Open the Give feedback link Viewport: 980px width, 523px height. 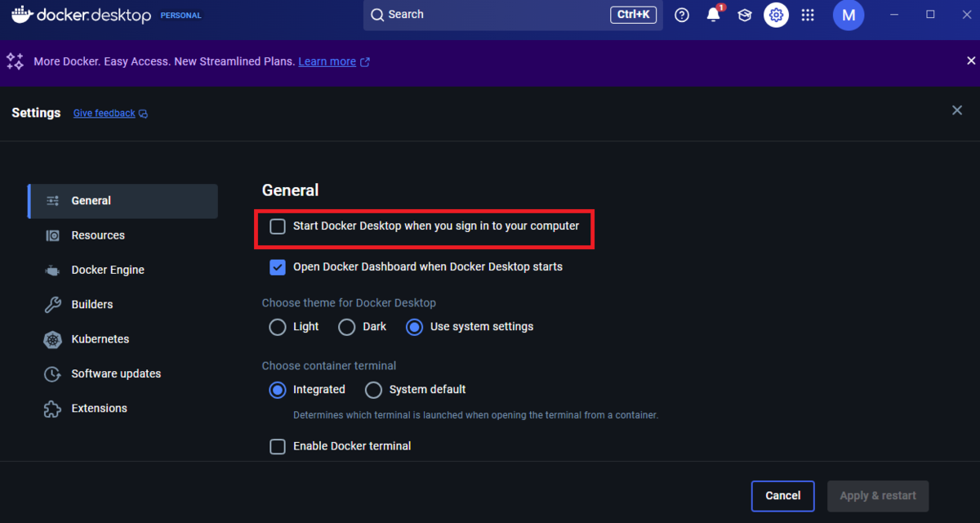click(105, 114)
